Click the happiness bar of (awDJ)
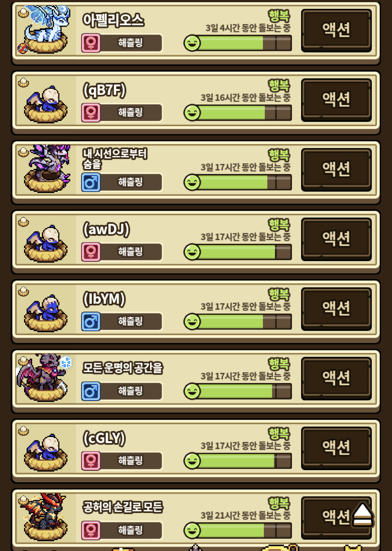Screen dimensions: 392x551 point(238,252)
